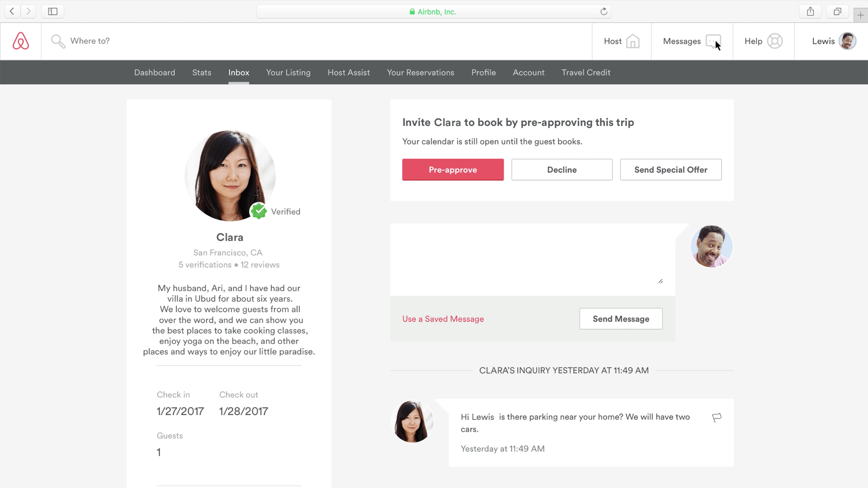Viewport: 868px width, 488px height.
Task: Click Send Special Offer button
Action: 670,169
